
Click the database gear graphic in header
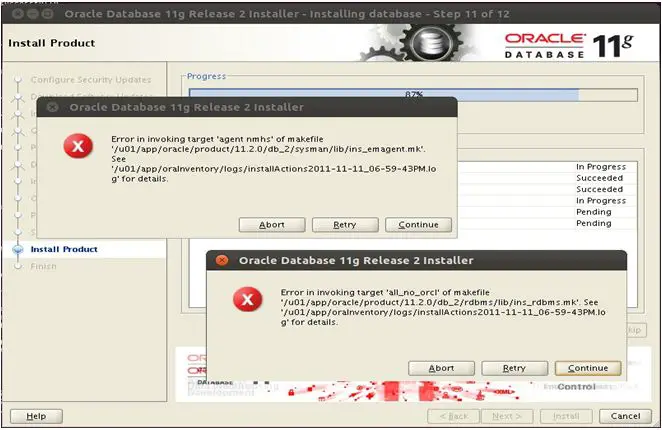(430, 43)
